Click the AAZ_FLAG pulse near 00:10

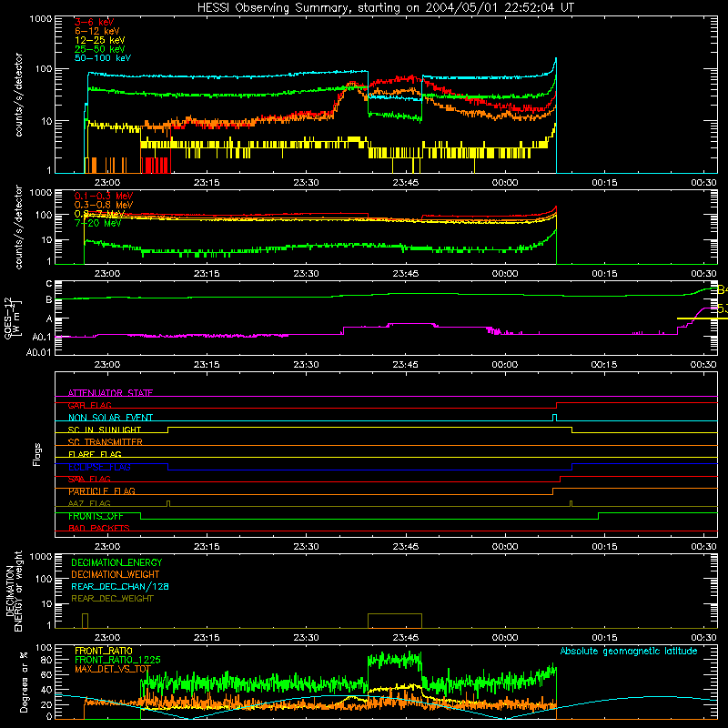571,504
